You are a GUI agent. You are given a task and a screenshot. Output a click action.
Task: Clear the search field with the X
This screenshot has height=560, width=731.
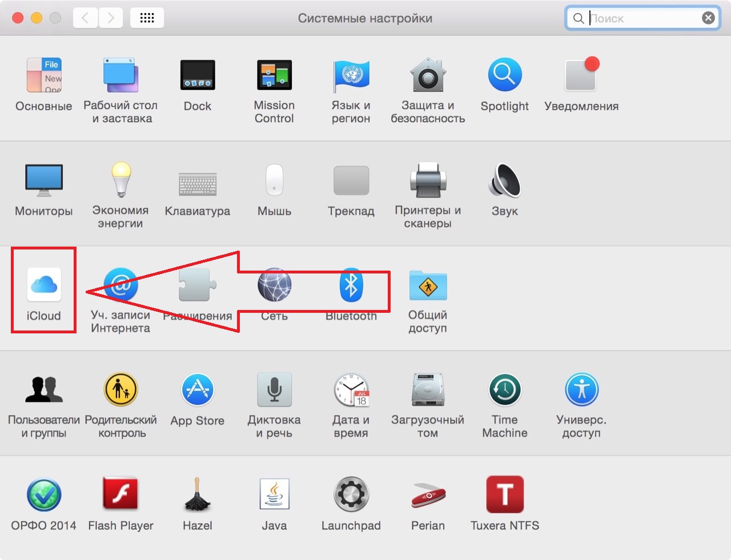coord(708,18)
